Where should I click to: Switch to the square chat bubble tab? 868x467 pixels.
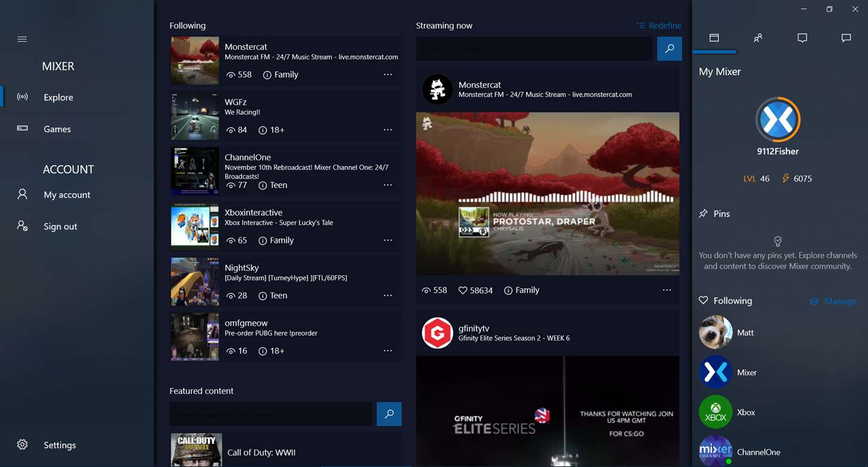802,38
